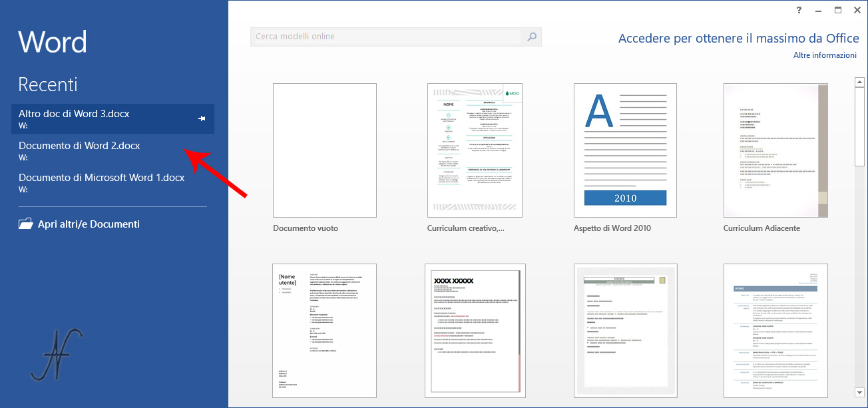868x408 pixels.
Task: Click the vertical scrollbar thumb
Action: (859, 126)
